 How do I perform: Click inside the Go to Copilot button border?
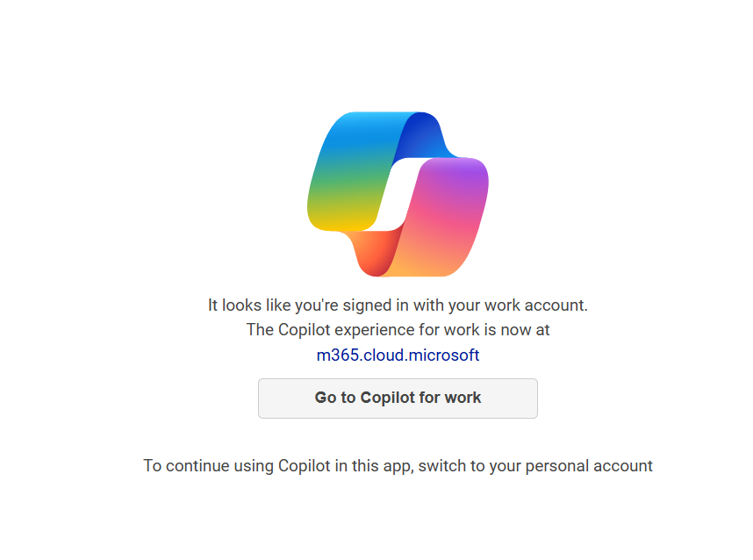click(398, 398)
